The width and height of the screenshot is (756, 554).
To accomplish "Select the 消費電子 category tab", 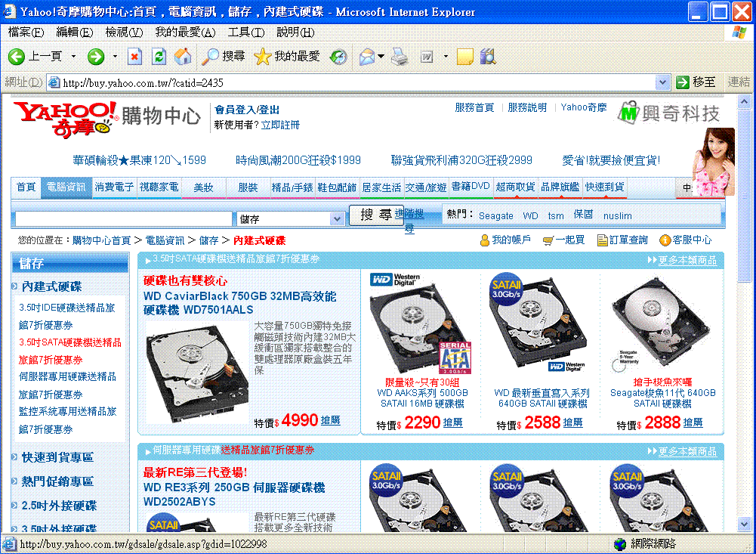I will coord(114,187).
